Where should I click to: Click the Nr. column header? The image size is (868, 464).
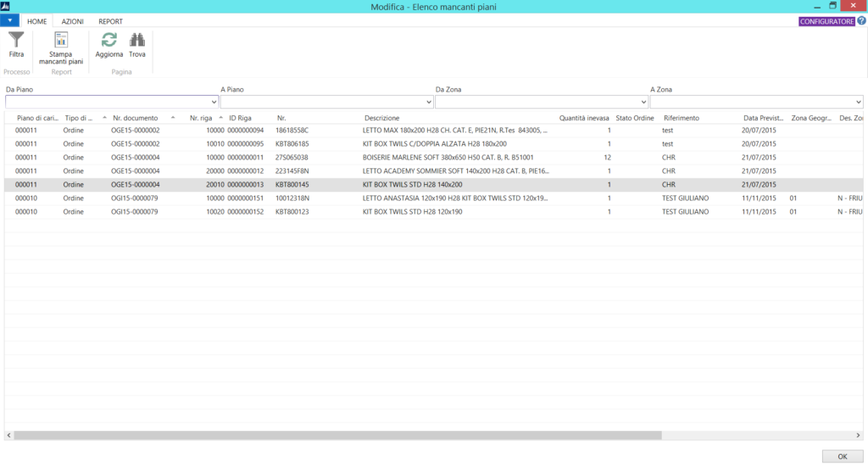[x=281, y=118]
